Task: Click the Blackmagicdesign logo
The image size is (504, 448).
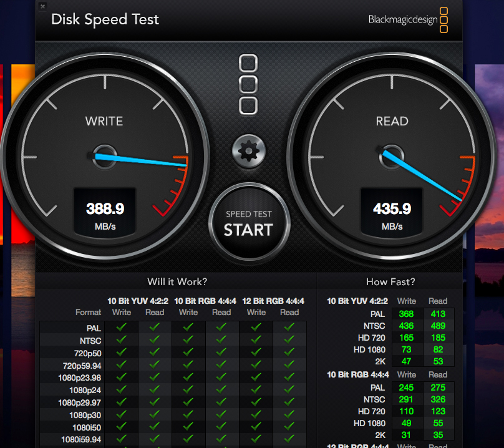Action: click(408, 19)
